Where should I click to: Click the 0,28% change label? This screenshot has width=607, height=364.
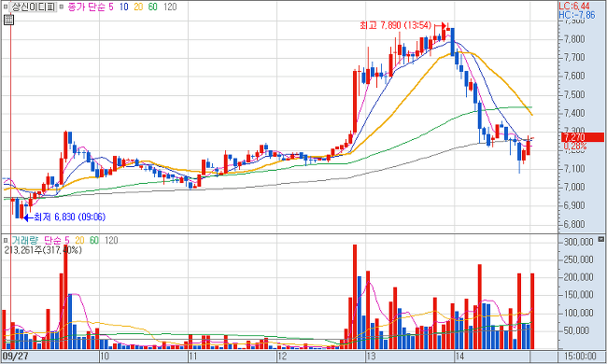point(575,147)
